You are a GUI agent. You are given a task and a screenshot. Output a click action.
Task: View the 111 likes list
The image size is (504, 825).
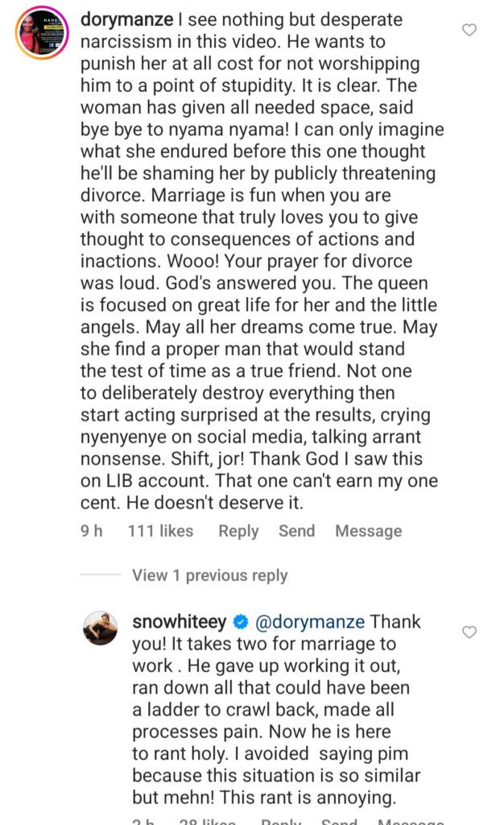160,531
